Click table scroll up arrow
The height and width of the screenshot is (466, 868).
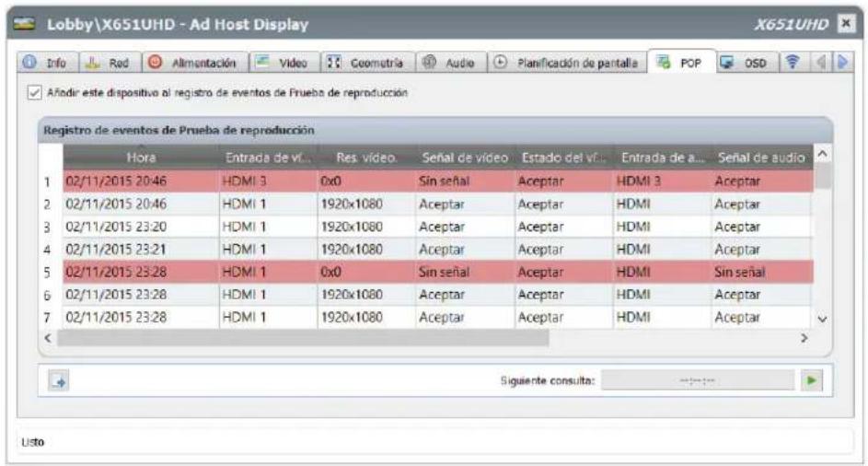pyautogui.click(x=822, y=154)
